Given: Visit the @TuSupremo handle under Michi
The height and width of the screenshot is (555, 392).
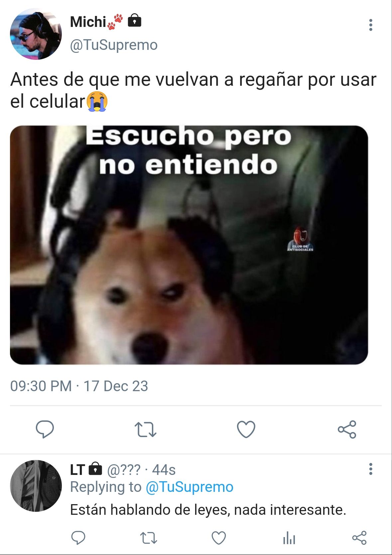Looking at the screenshot, I should 114,45.
